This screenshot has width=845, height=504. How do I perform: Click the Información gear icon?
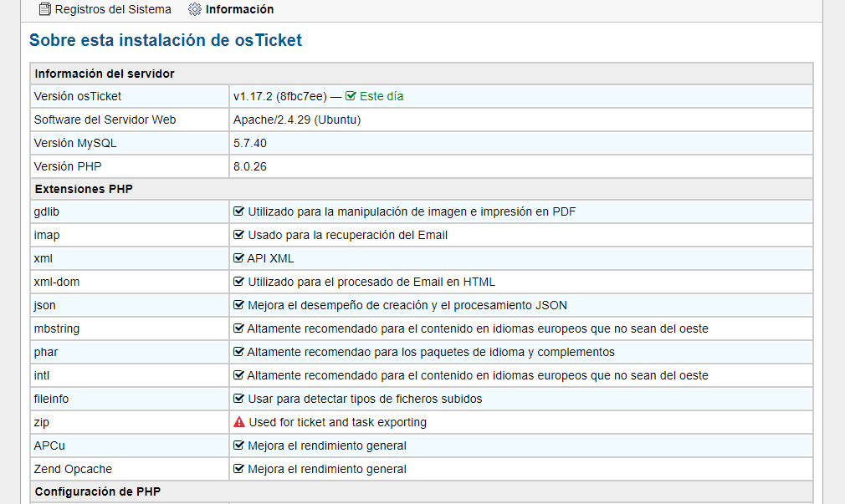(x=195, y=10)
